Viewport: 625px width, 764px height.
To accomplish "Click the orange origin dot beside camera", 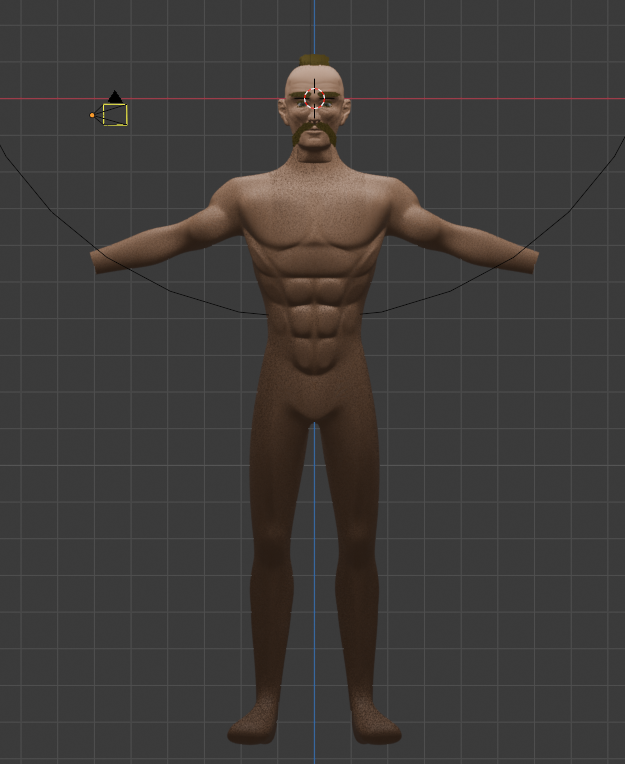I will pyautogui.click(x=92, y=115).
